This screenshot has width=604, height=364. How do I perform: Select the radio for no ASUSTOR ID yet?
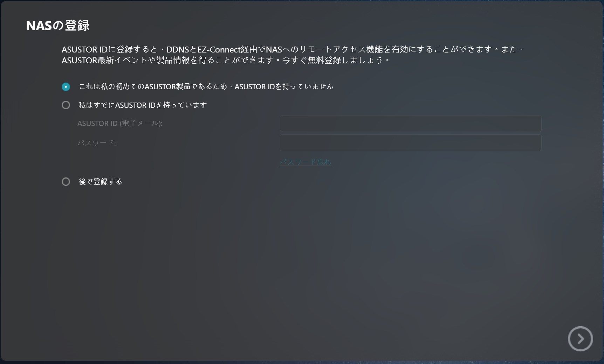tap(66, 87)
